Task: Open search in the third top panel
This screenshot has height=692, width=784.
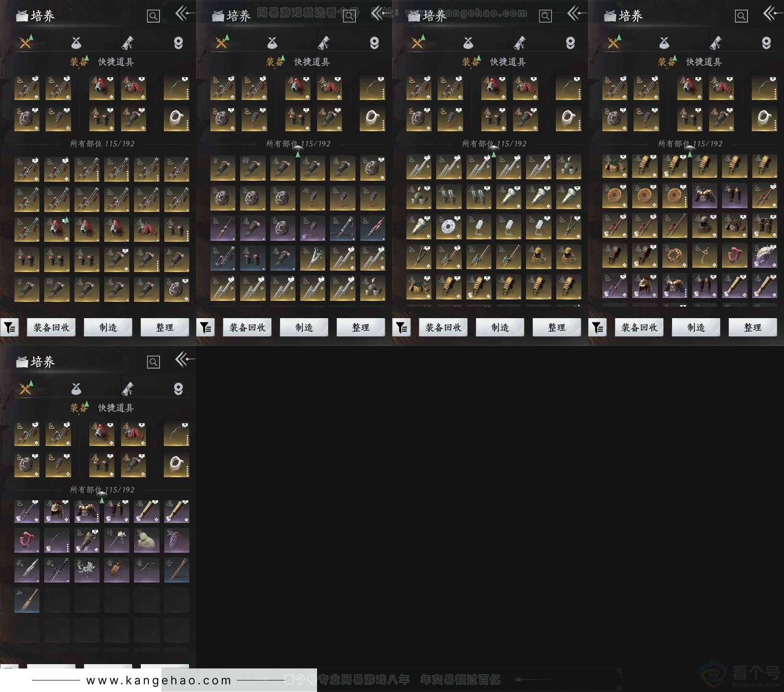Action: [545, 16]
